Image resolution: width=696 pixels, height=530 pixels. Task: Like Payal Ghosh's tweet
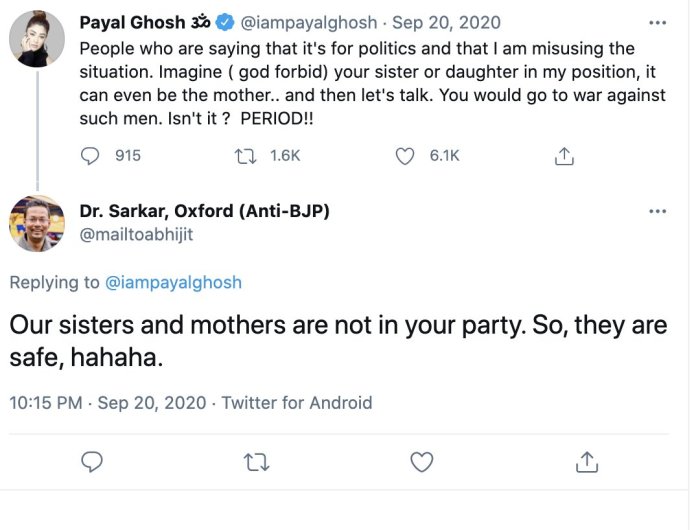point(405,156)
